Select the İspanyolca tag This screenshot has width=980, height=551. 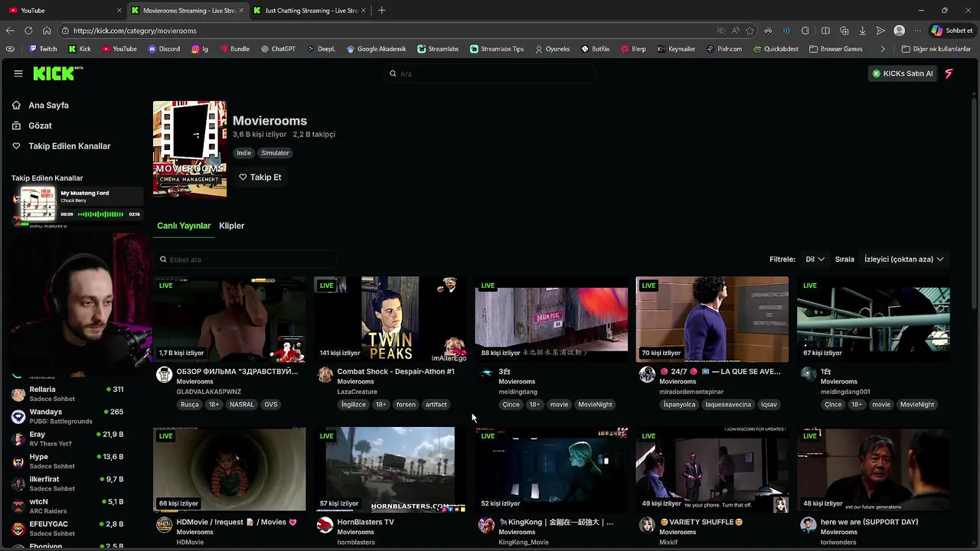tap(679, 405)
